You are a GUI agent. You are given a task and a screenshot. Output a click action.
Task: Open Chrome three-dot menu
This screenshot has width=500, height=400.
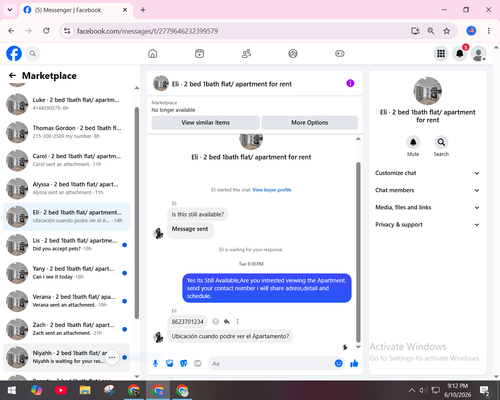489,31
